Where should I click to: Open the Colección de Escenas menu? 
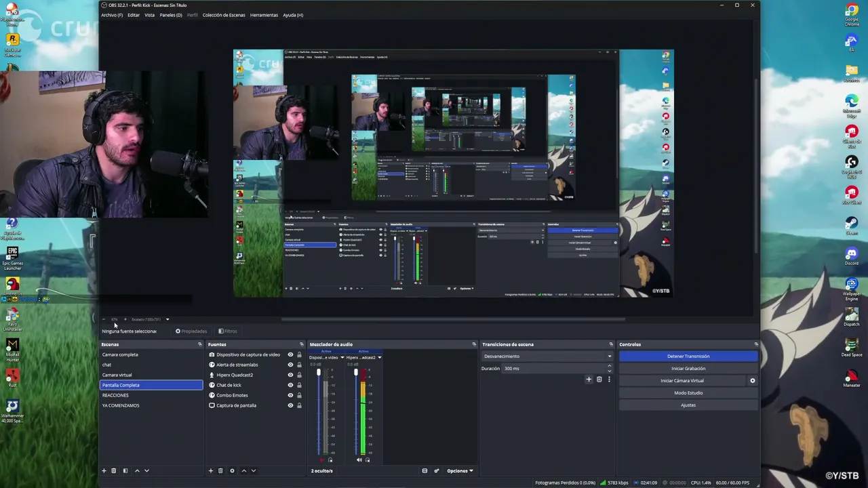[224, 15]
